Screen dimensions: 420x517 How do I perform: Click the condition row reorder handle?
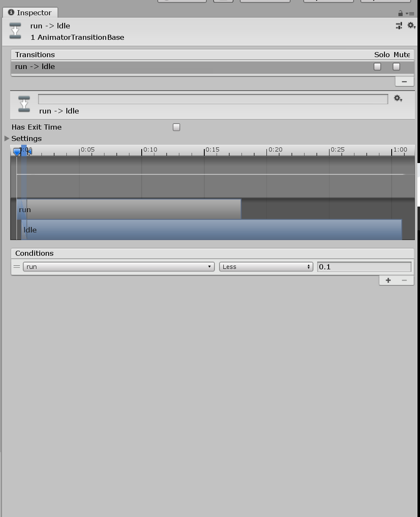(16, 267)
